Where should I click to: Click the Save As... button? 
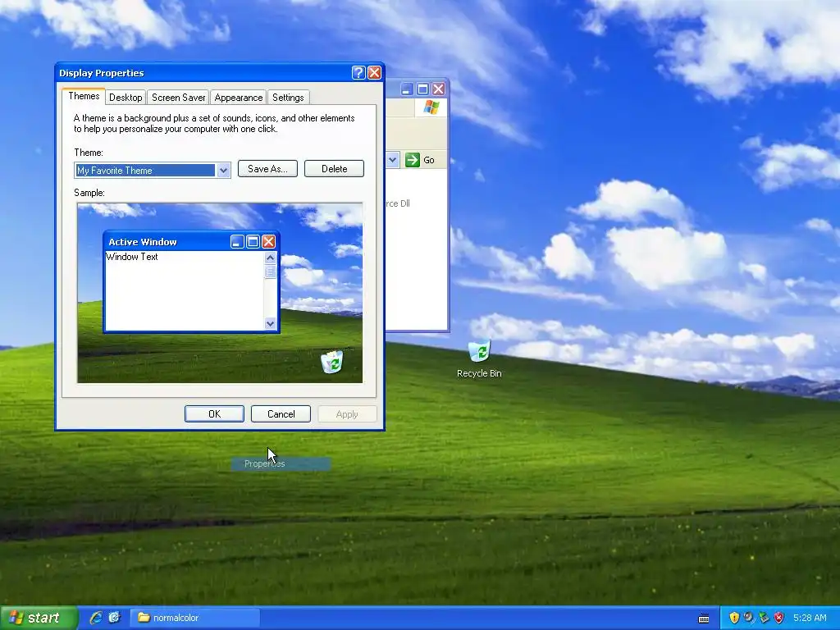267,169
